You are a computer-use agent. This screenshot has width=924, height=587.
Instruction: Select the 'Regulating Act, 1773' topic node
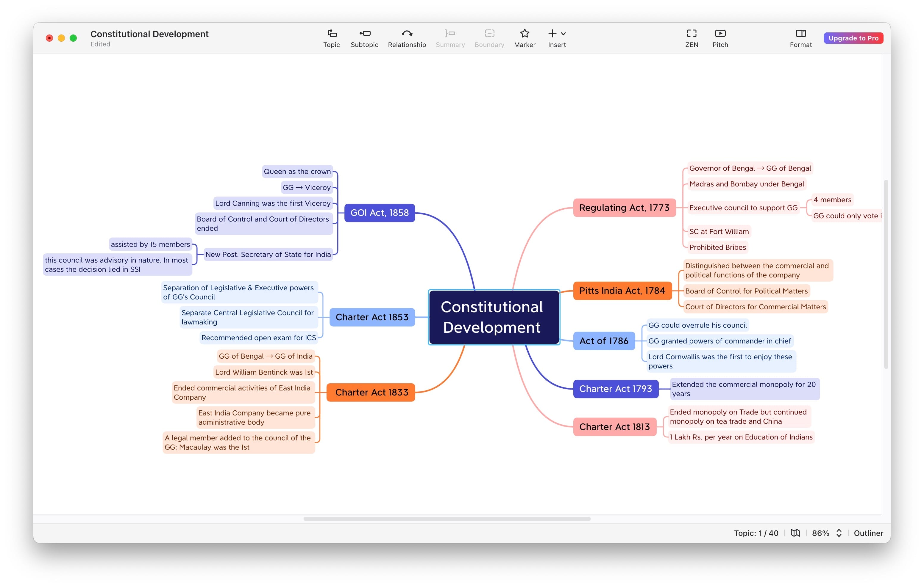pyautogui.click(x=625, y=208)
